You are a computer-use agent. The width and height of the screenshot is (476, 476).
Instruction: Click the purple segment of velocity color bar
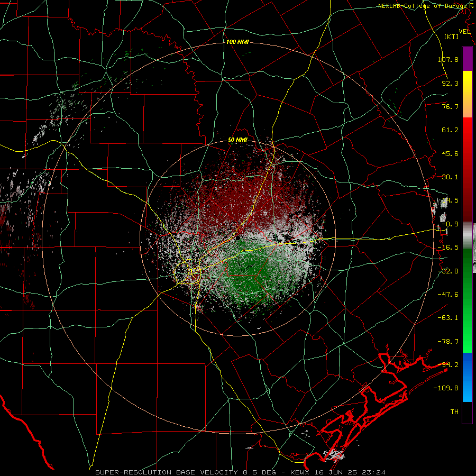[x=467, y=59]
